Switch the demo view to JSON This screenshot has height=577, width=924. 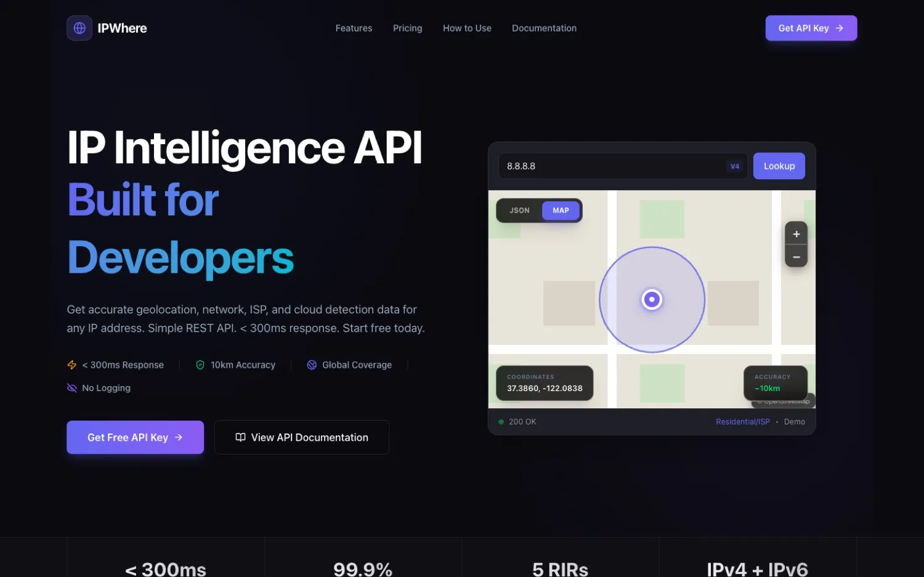[x=519, y=211]
